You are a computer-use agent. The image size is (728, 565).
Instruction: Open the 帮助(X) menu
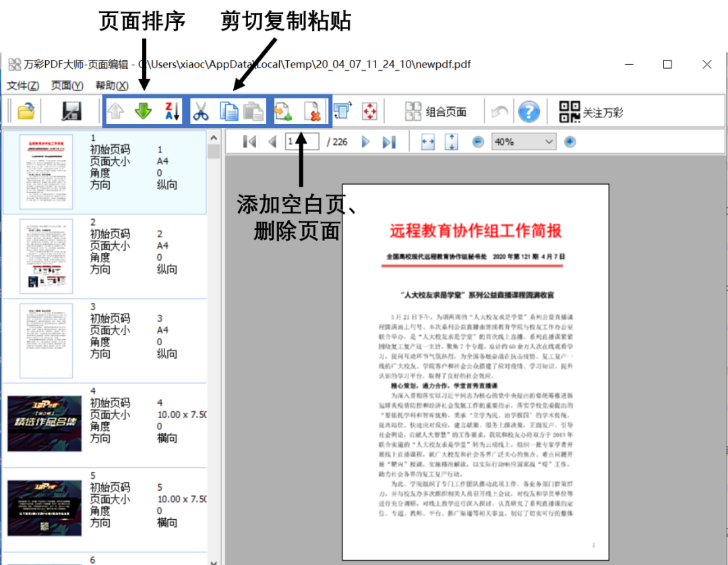coord(111,86)
